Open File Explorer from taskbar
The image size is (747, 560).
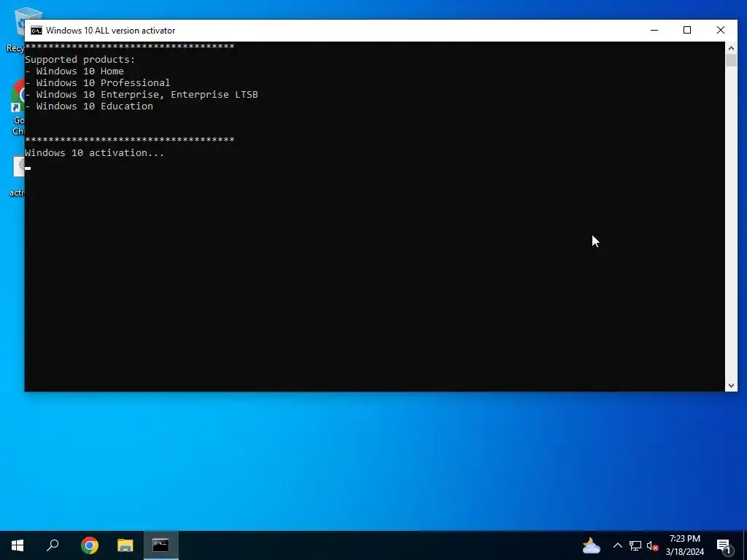(125, 545)
